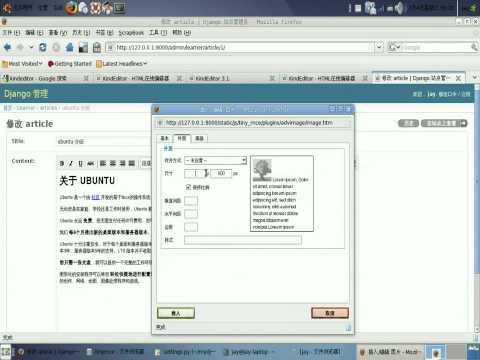This screenshot has width=480, height=360.
Task: Open the File menu in Firefox menu bar
Action: (x=11, y=32)
